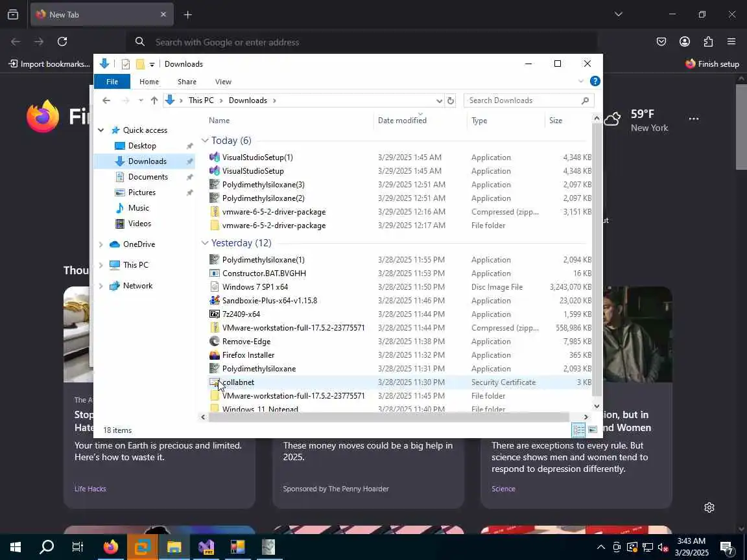Open the Science topic link
Image resolution: width=747 pixels, height=560 pixels.
[503, 489]
